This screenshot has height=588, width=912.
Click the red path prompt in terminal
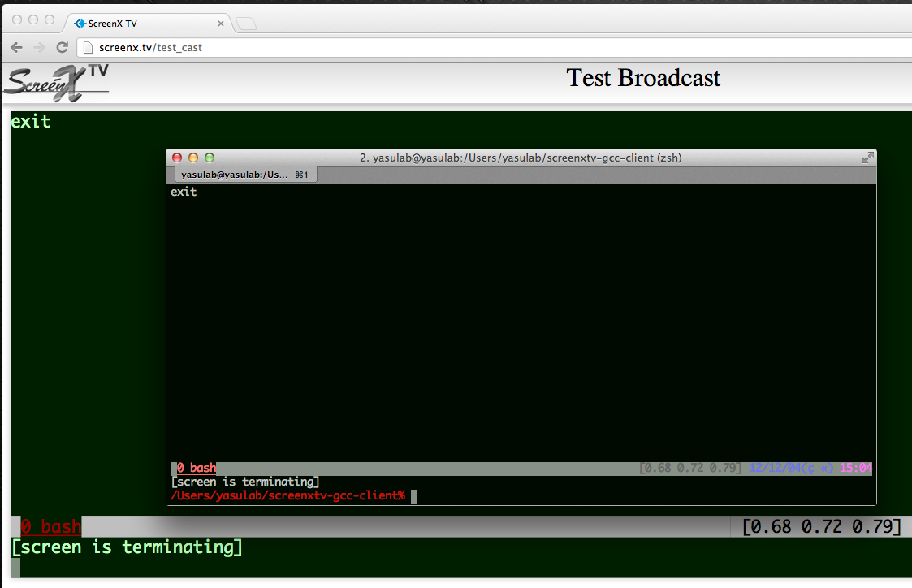click(x=288, y=495)
